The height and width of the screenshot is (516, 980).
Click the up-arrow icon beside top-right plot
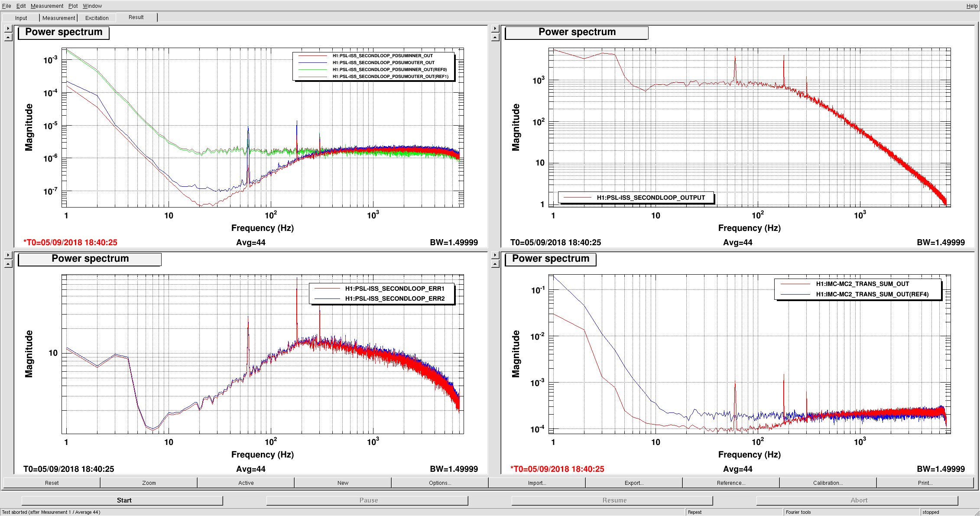[x=496, y=38]
